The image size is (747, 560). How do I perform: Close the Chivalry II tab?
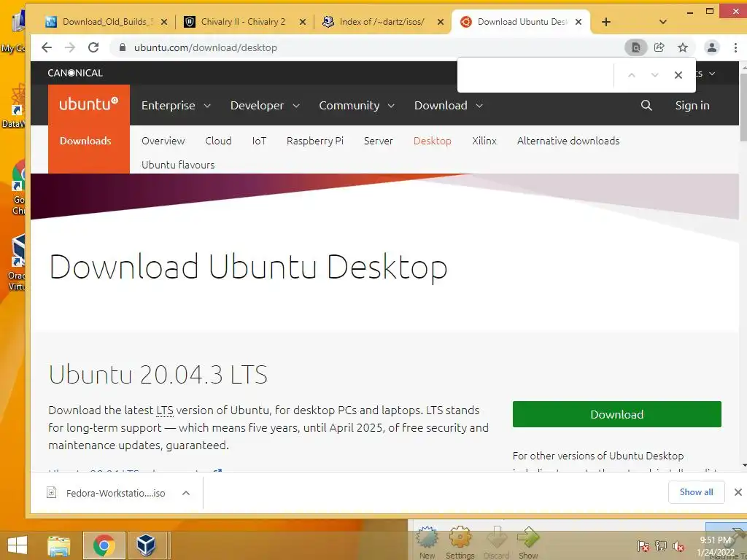pos(303,22)
